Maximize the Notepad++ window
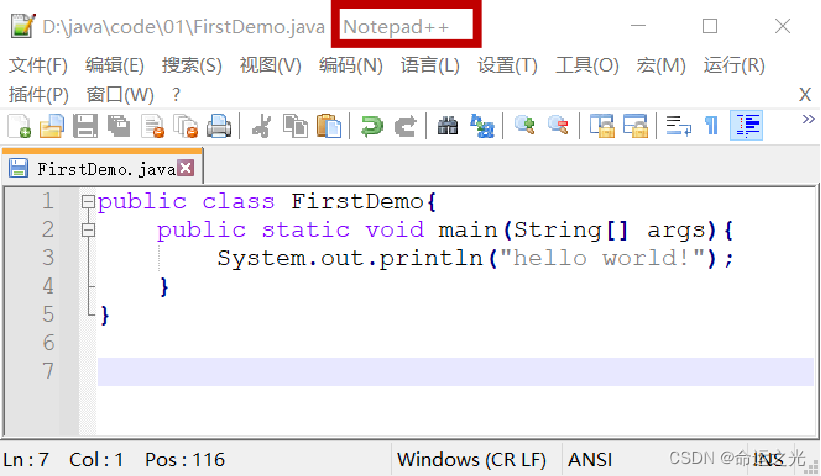This screenshot has height=476, width=821. [x=710, y=26]
